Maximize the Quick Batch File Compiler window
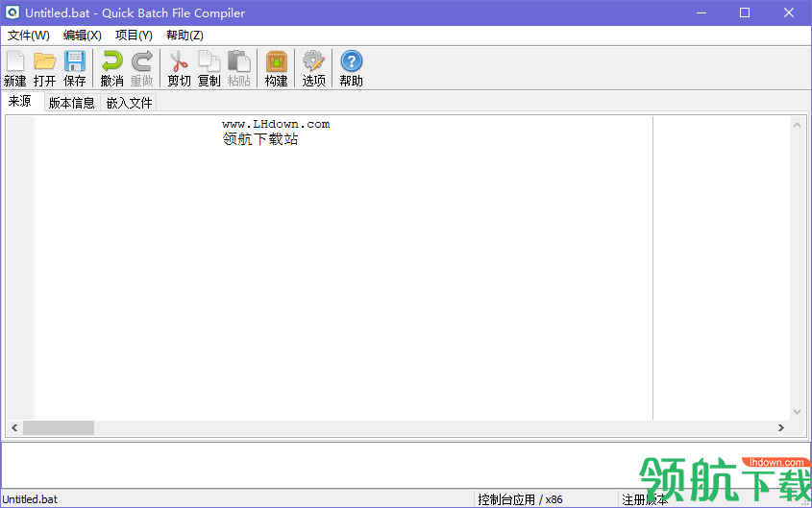Viewport: 812px width, 508px height. (x=745, y=12)
